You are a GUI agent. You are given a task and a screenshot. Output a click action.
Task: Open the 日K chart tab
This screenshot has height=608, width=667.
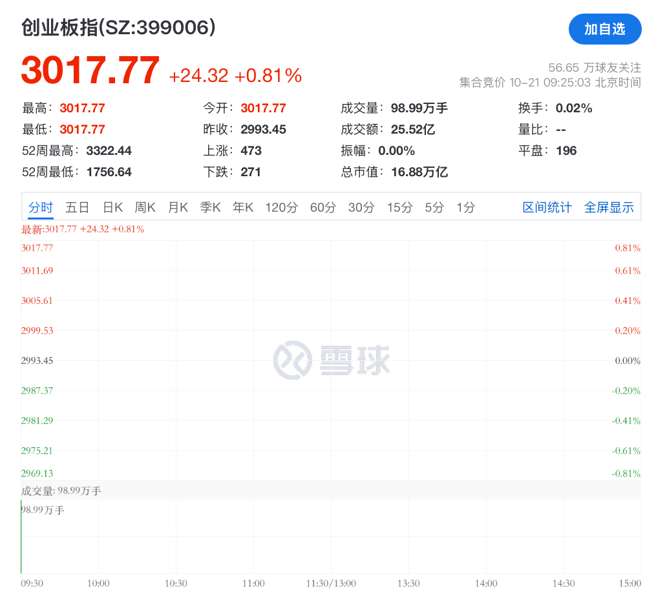[x=112, y=207]
